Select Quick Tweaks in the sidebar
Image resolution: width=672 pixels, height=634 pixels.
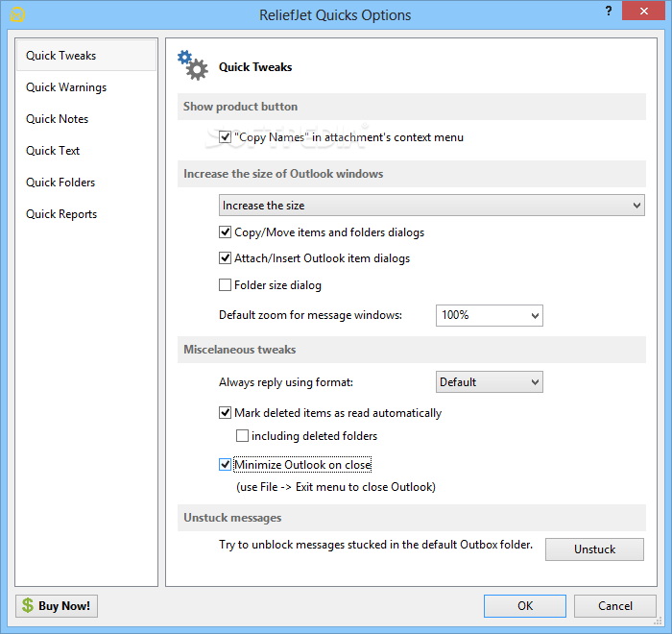pos(86,56)
